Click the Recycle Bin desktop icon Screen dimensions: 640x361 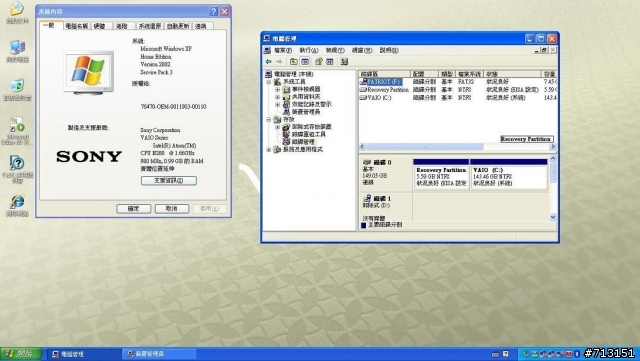[17, 89]
